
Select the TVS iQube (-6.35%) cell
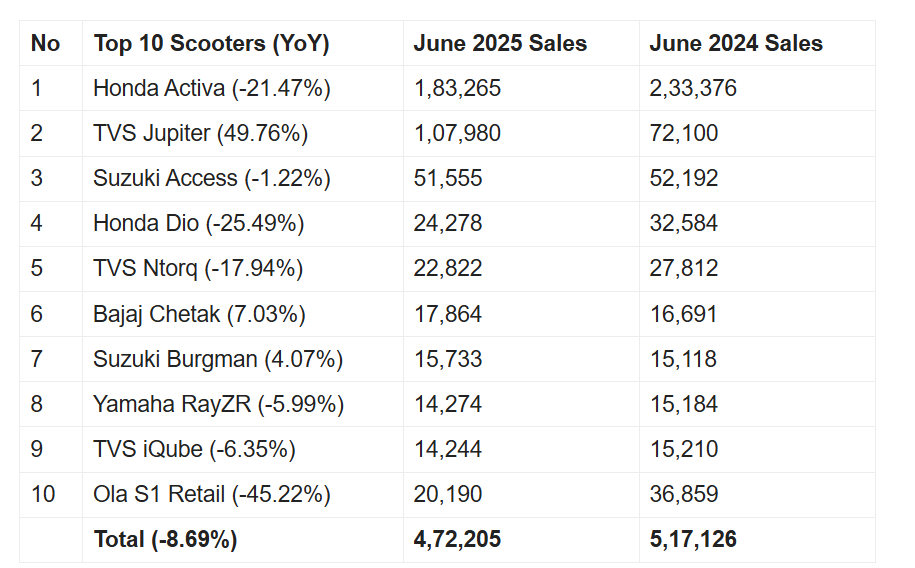(194, 449)
